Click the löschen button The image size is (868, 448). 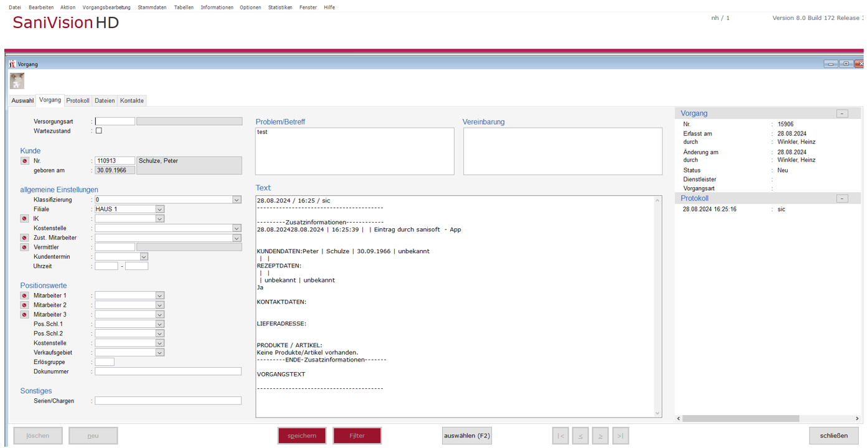38,436
